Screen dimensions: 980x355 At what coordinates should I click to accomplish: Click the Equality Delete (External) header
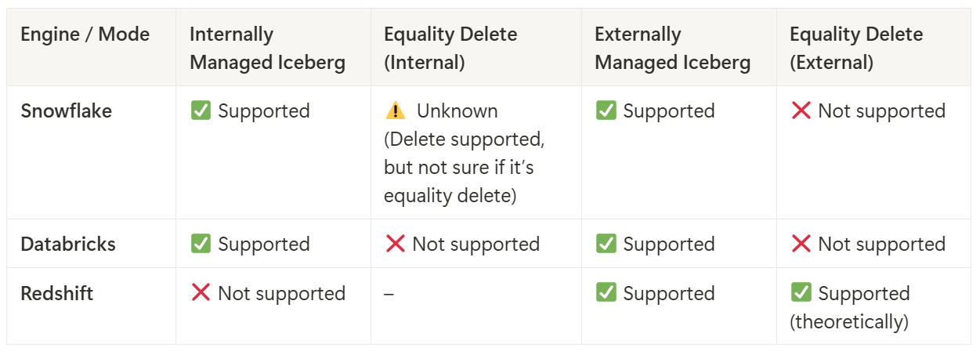855,48
